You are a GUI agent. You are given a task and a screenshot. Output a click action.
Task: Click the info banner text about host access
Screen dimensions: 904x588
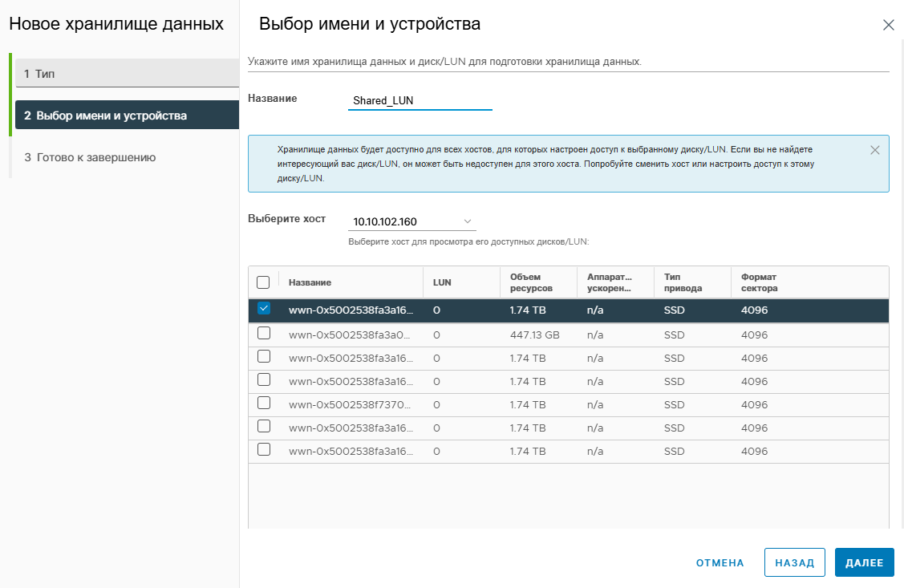tap(545, 164)
